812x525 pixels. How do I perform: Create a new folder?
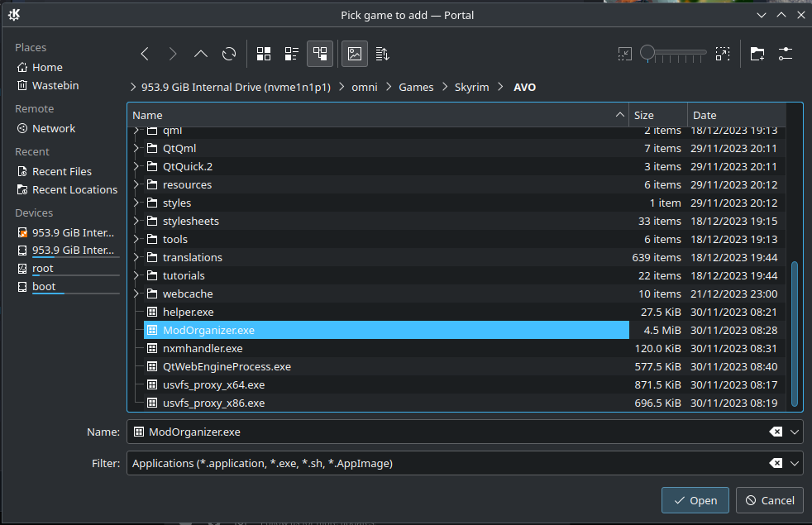click(757, 54)
